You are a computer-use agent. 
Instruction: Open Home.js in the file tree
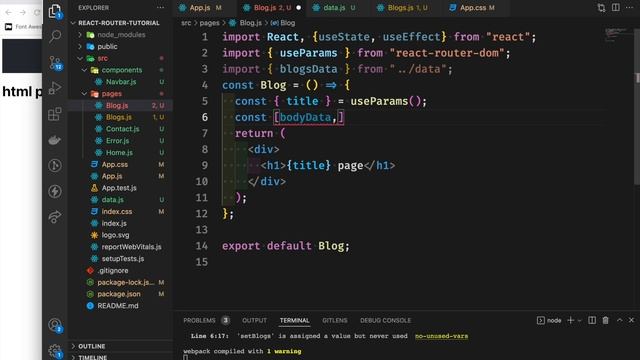click(x=120, y=153)
